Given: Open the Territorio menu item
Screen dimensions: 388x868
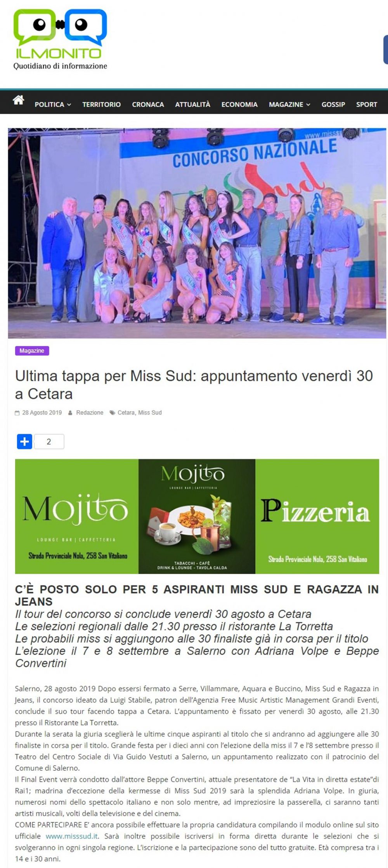Looking at the screenshot, I should (101, 104).
